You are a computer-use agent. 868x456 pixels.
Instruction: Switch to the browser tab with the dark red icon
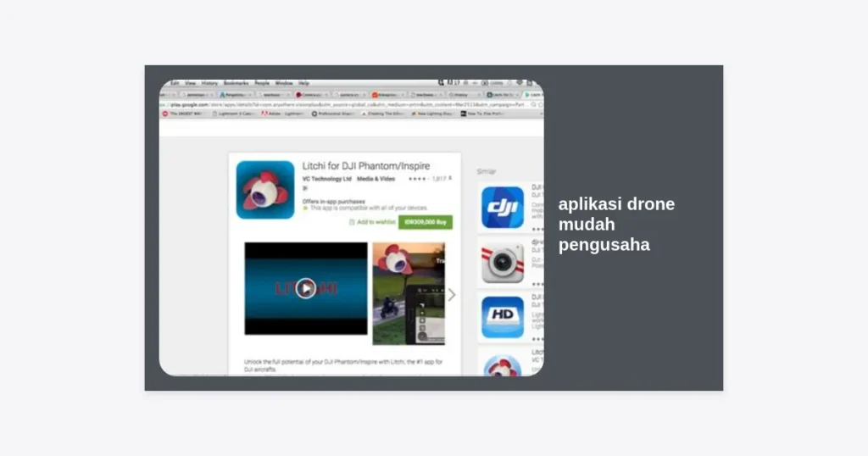point(310,95)
